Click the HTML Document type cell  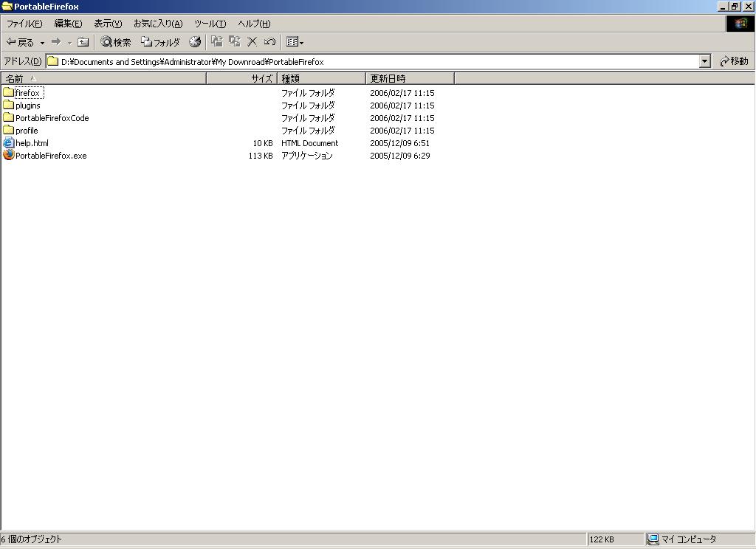click(x=309, y=143)
